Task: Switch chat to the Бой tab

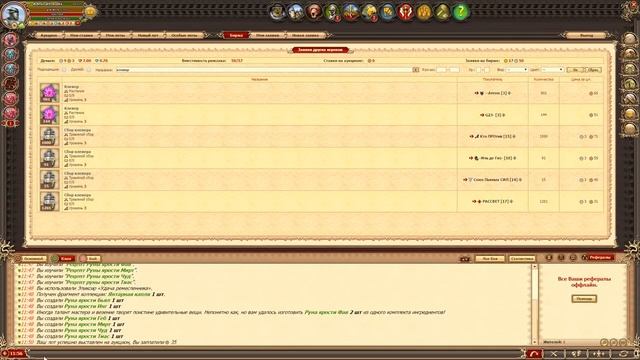Action: (93, 258)
